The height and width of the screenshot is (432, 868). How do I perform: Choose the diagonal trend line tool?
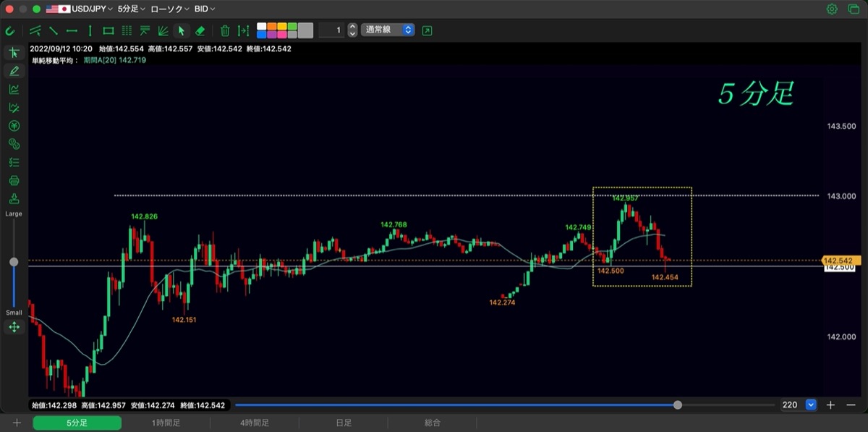point(54,30)
